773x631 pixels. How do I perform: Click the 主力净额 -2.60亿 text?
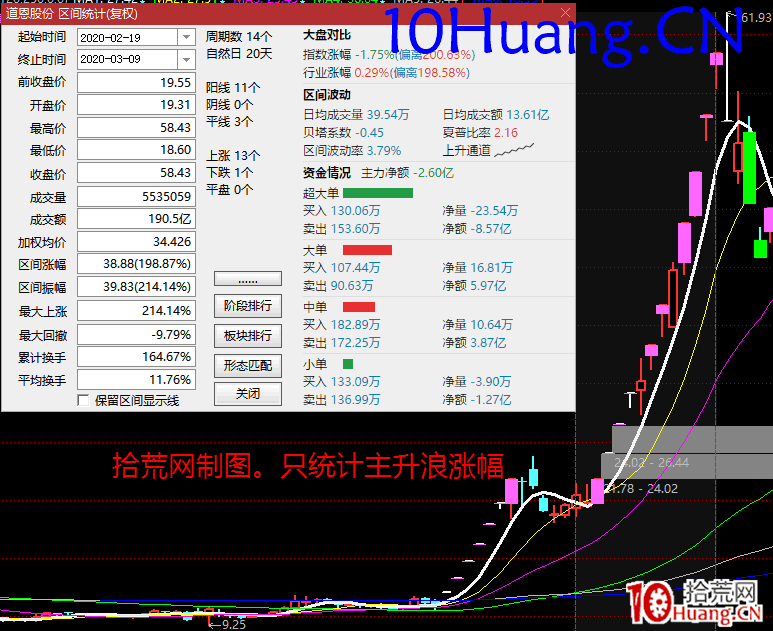click(407, 173)
